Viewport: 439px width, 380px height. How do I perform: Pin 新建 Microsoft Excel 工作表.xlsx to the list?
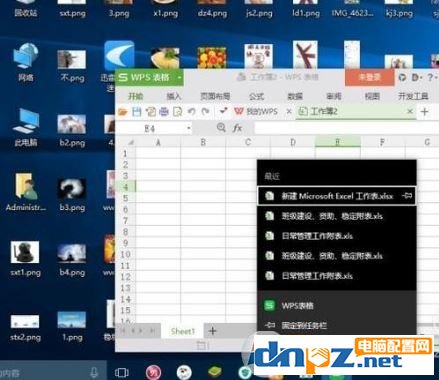[x=407, y=196]
